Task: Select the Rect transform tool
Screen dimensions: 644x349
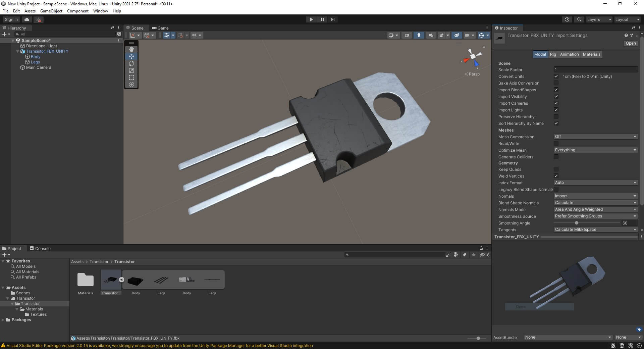Action: click(131, 78)
